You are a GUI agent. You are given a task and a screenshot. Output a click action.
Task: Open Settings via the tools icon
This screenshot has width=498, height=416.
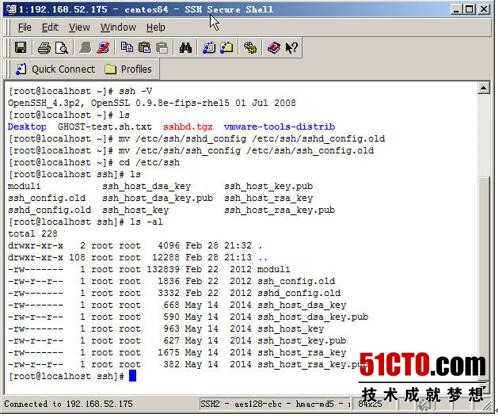[x=250, y=48]
